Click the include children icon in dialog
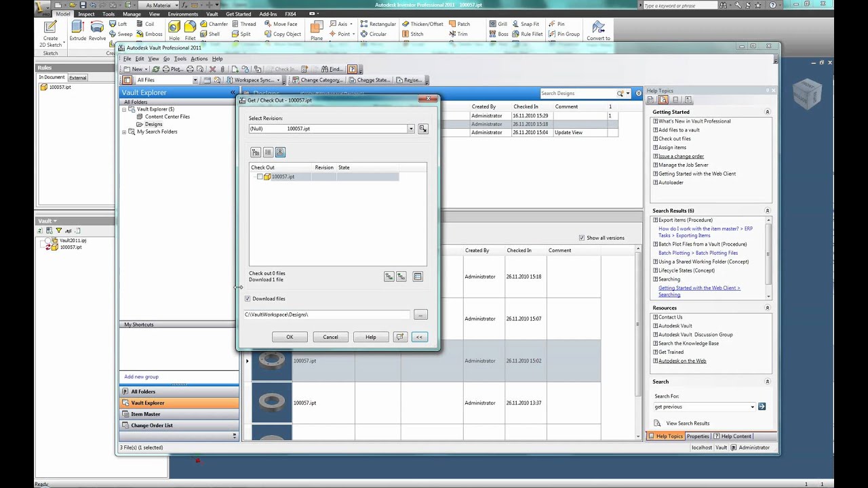The width and height of the screenshot is (868, 488). click(389, 277)
